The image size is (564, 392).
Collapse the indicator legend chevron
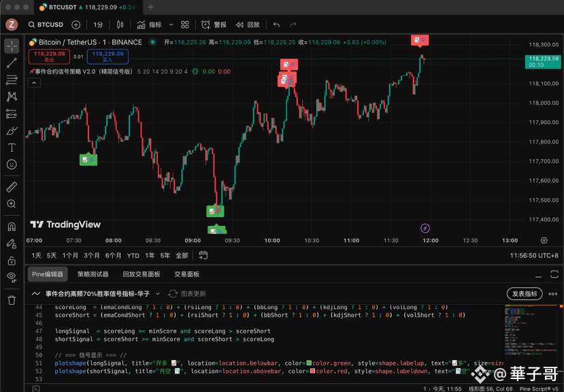pos(34,83)
